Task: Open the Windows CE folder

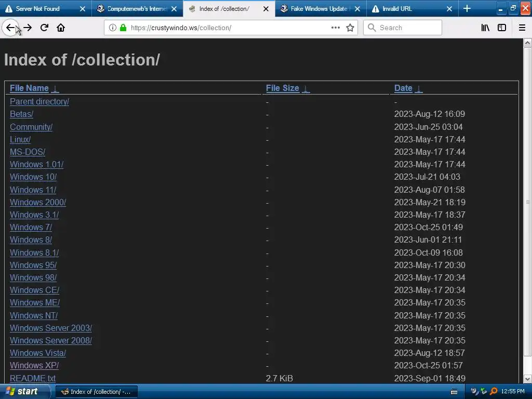Action: click(35, 290)
